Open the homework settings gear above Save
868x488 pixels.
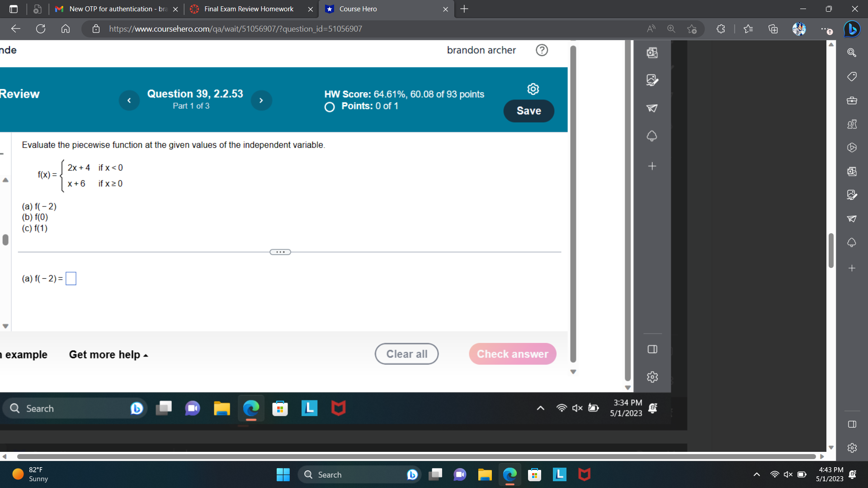pos(533,89)
